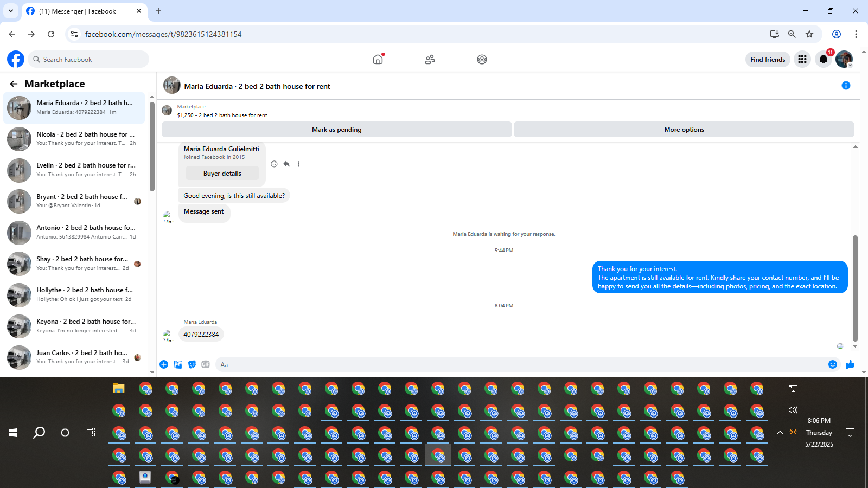Open Chrome profile icon

click(x=837, y=34)
